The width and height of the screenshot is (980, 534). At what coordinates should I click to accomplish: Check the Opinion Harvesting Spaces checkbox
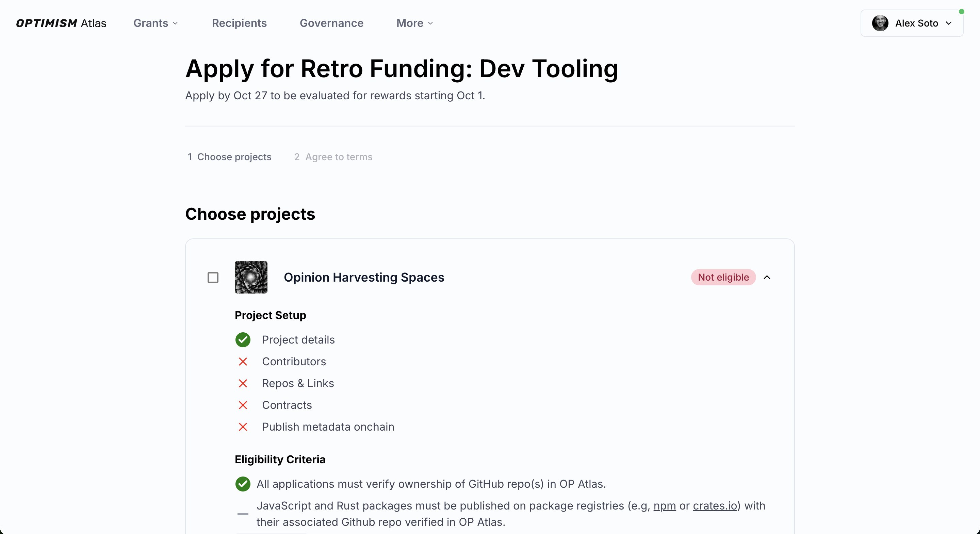coord(213,277)
